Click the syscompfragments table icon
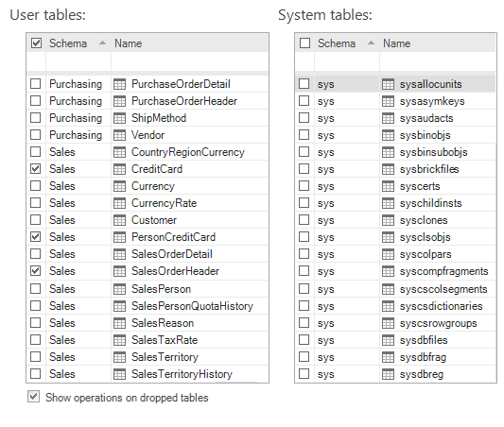Screen dimensions: 504x427 [388, 271]
